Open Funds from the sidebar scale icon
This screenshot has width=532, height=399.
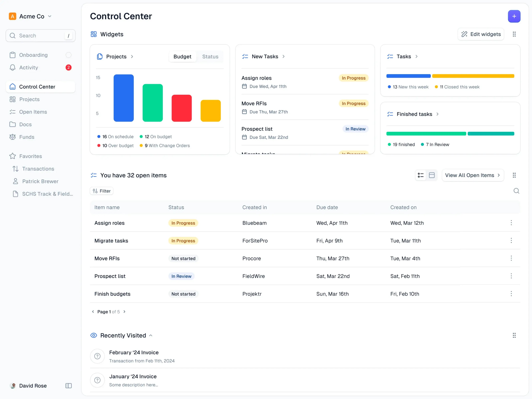(x=13, y=137)
